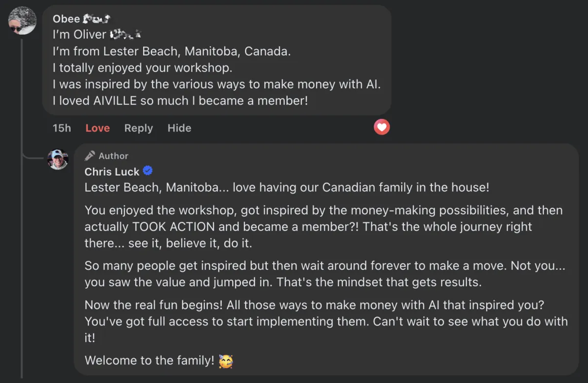
Task: Open the 15h timestamp link
Action: pos(62,128)
